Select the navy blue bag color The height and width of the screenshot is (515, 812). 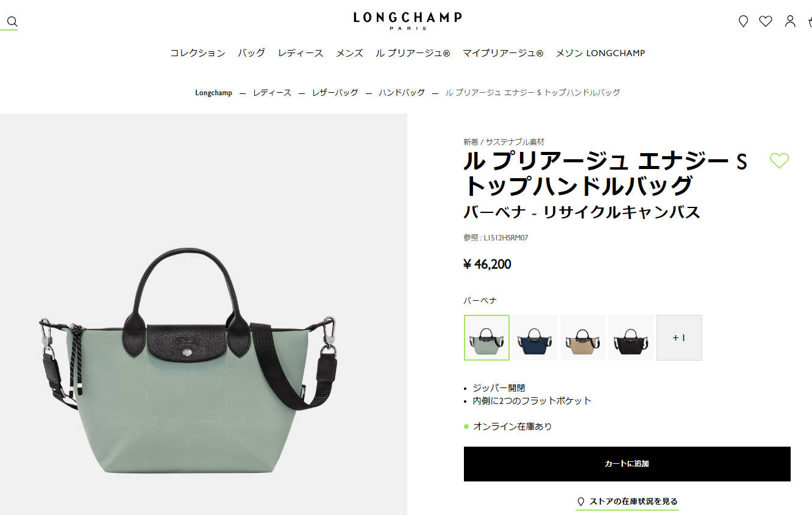pyautogui.click(x=535, y=337)
